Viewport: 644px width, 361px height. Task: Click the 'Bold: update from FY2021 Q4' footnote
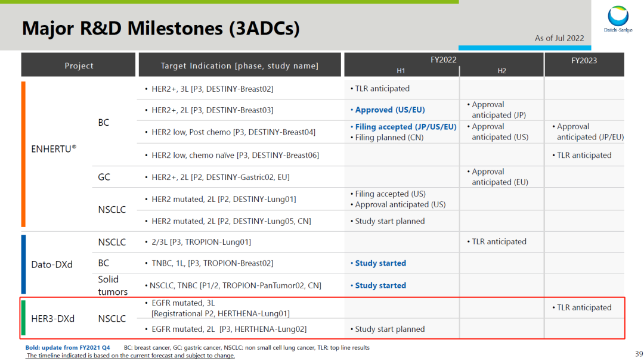[68, 347]
